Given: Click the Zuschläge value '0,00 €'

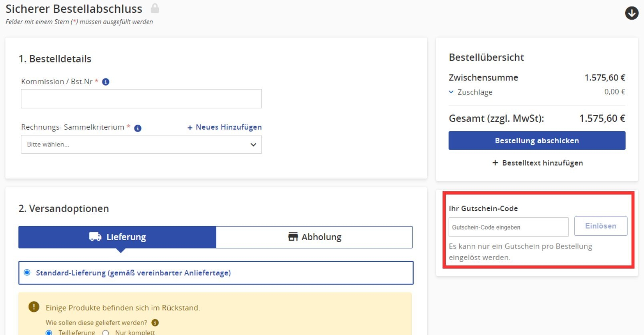Looking at the screenshot, I should 615,92.
